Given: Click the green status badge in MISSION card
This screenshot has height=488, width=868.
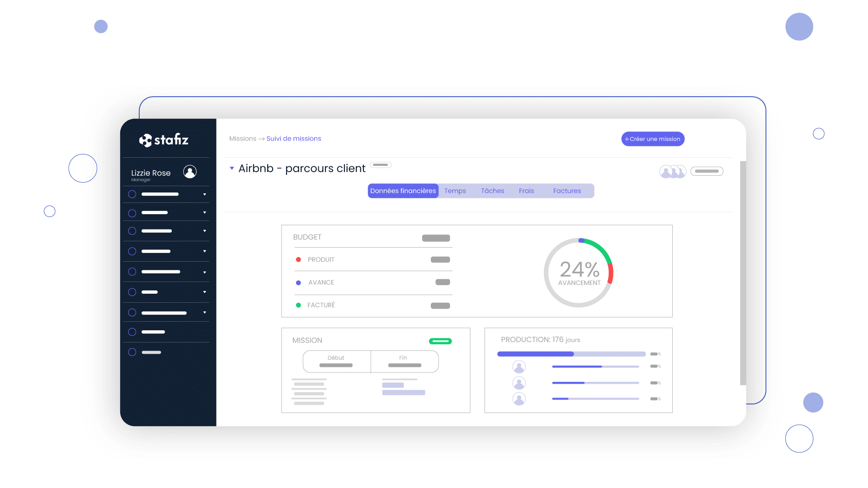Looking at the screenshot, I should pos(440,341).
